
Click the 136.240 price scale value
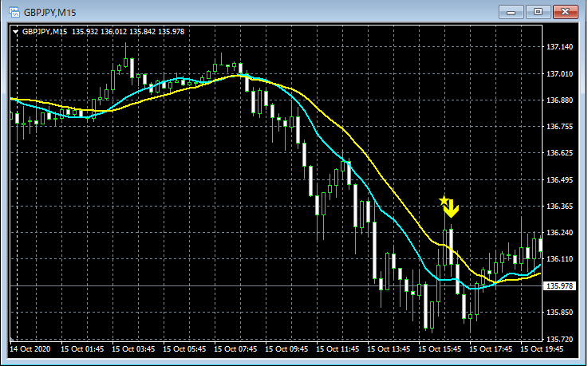tap(559, 233)
